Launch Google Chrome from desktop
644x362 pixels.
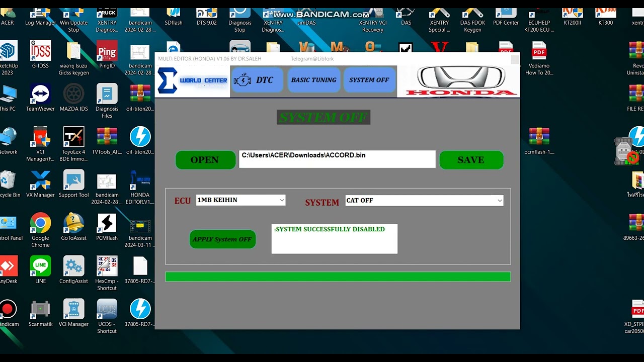40,230
